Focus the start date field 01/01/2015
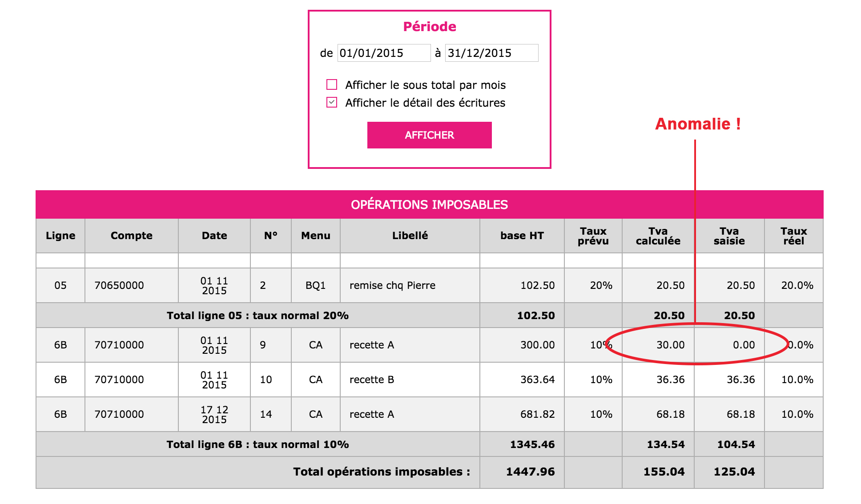The width and height of the screenshot is (861, 504). pyautogui.click(x=384, y=53)
